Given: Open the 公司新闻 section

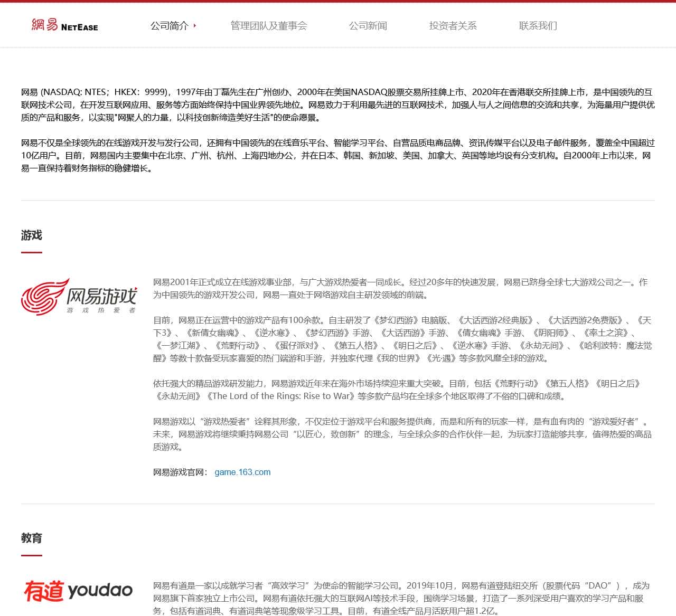Looking at the screenshot, I should pos(368,25).
